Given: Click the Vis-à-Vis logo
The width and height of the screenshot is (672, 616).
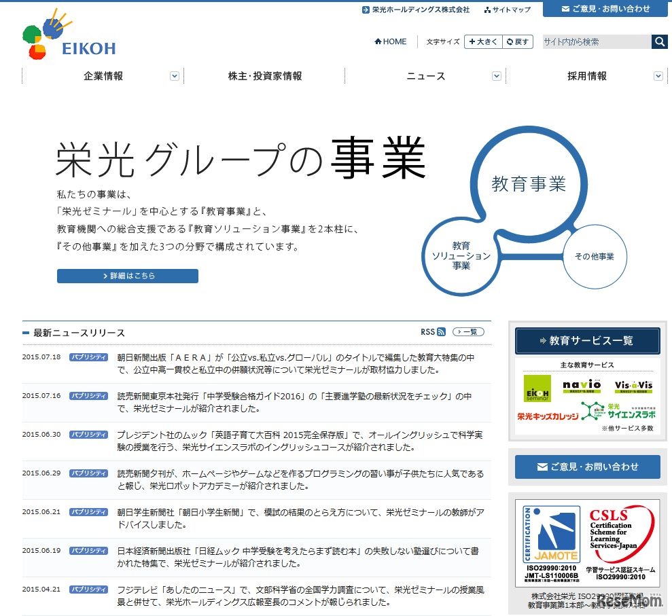Looking at the screenshot, I should coord(633,386).
